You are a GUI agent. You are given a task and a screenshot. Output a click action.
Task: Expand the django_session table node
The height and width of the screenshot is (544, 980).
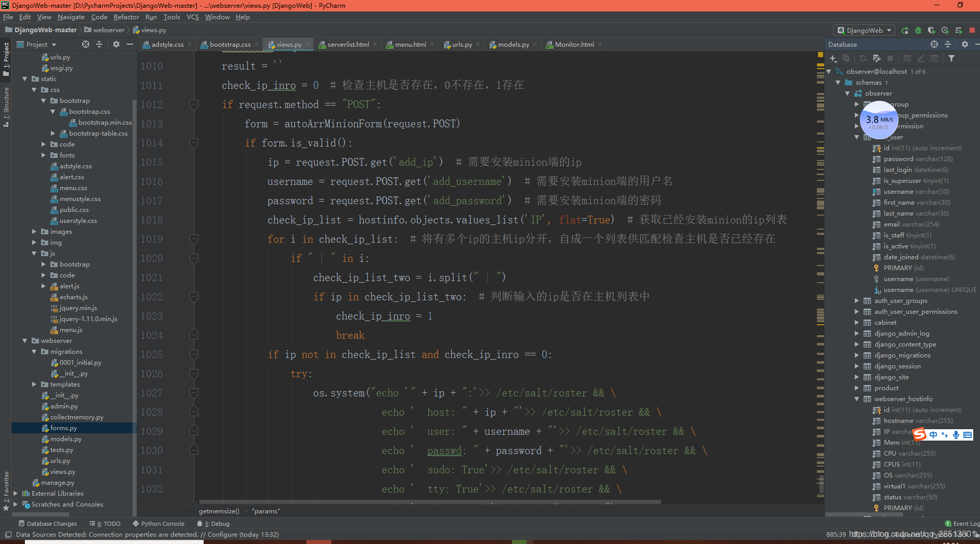click(857, 366)
